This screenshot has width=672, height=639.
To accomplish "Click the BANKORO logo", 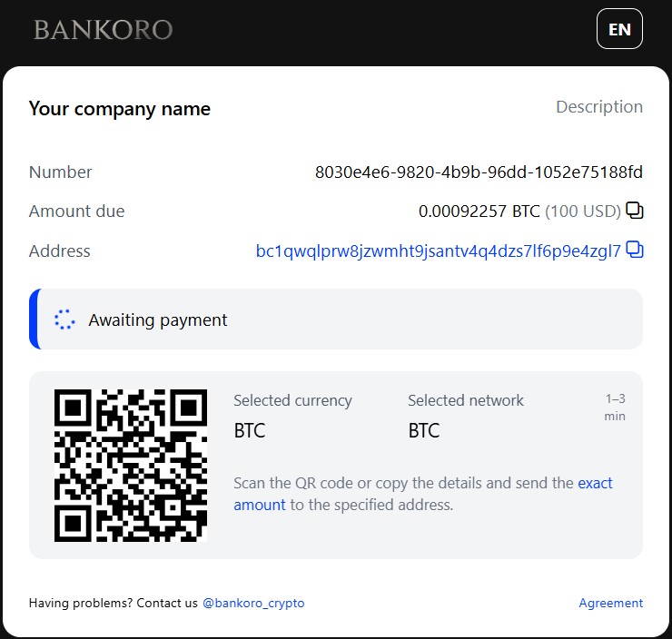I will click(x=103, y=30).
